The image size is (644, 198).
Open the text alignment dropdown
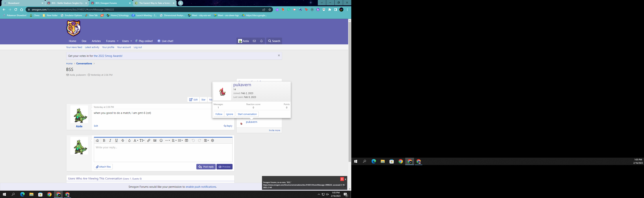(x=174, y=141)
